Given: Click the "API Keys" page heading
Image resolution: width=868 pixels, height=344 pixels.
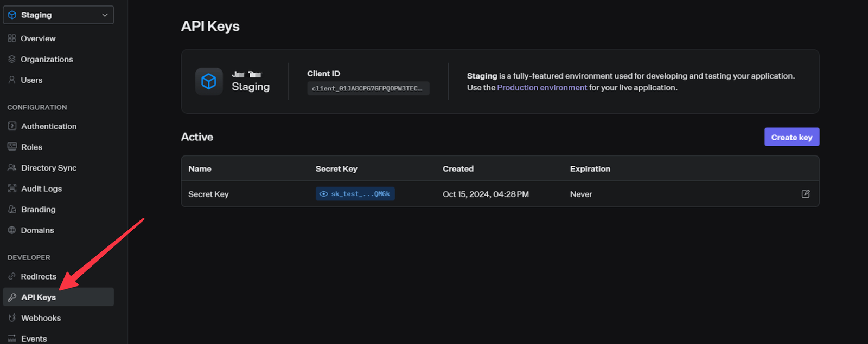Looking at the screenshot, I should [210, 27].
